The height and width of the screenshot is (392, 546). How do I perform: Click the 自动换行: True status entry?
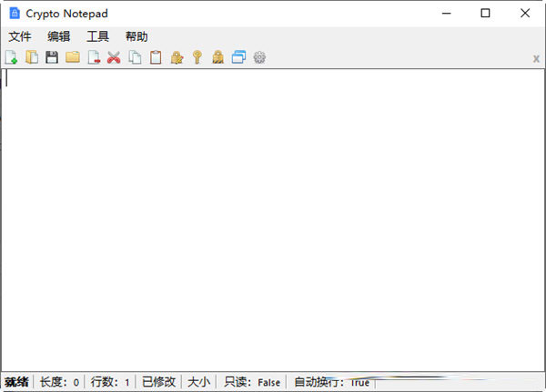click(x=331, y=382)
